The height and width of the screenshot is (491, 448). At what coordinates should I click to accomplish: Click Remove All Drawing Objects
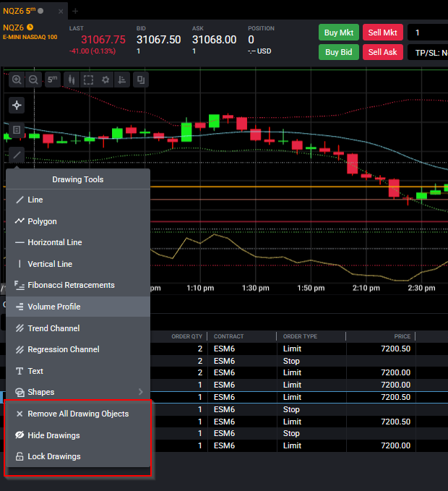[78, 414]
